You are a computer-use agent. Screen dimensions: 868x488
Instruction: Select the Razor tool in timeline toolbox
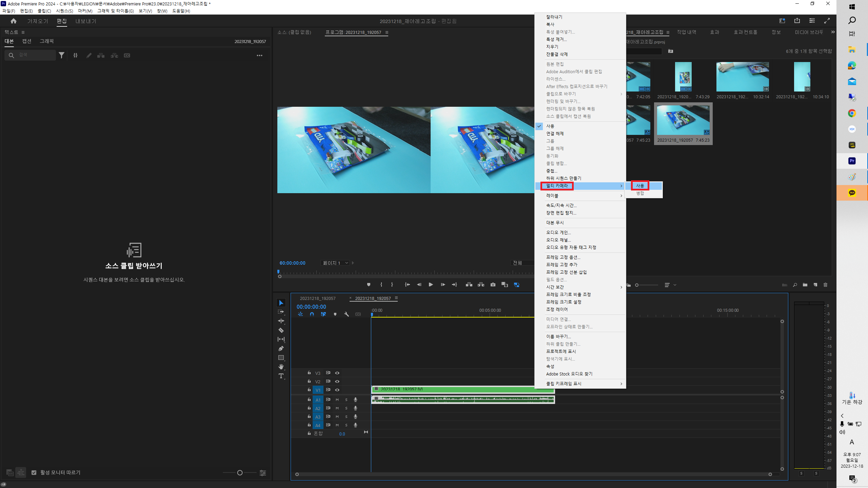tap(281, 330)
